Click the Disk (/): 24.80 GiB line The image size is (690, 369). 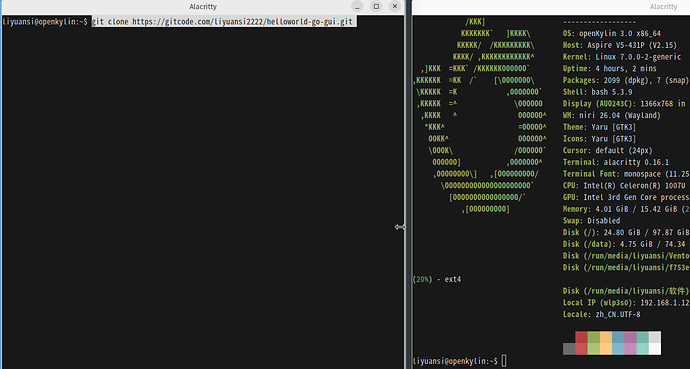point(626,232)
